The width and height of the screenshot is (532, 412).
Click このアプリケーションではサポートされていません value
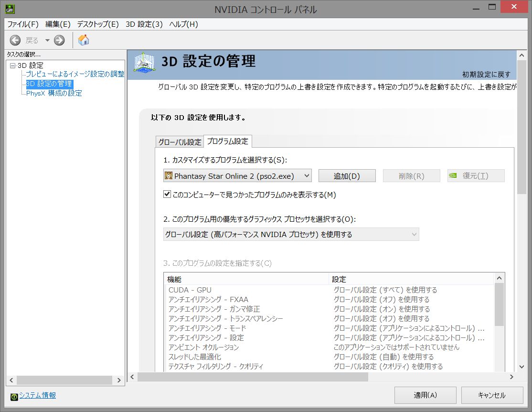396,347
